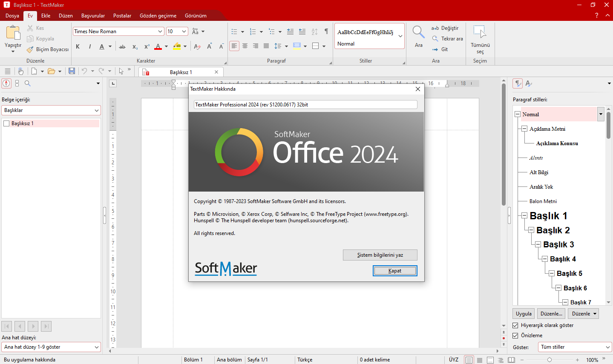This screenshot has width=613, height=364.
Task: Click the Tümünü seç select-all icon
Action: [x=480, y=32]
